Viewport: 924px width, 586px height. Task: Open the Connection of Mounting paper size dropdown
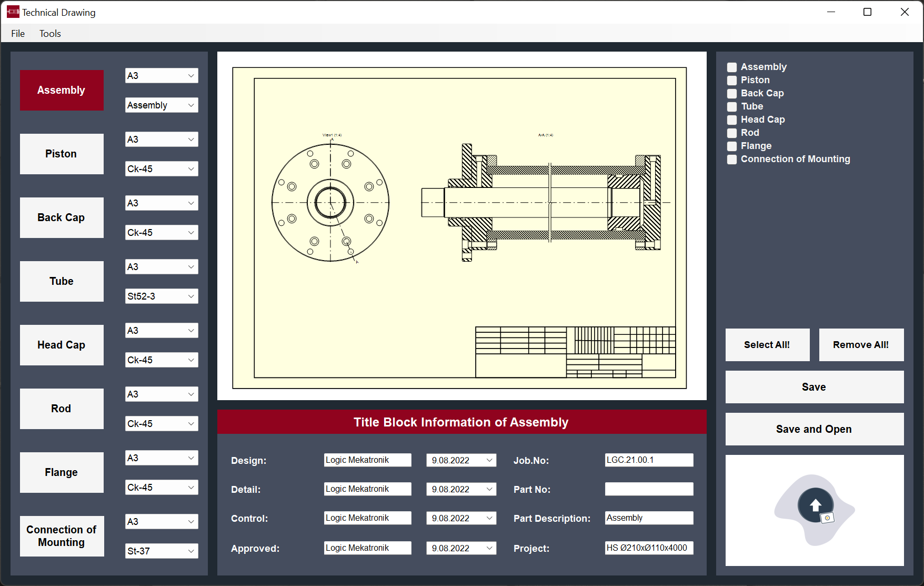162,522
